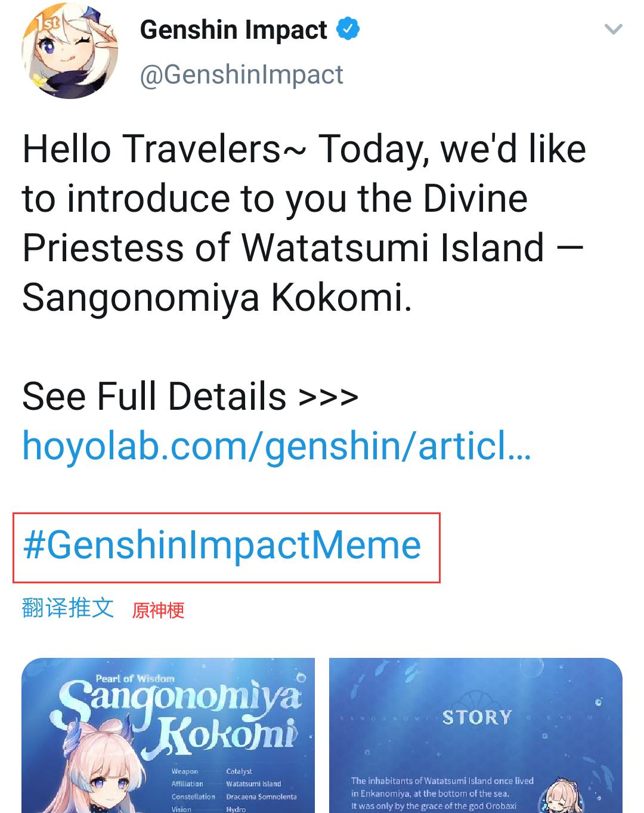Open the STORY image thumbnail

point(475,735)
